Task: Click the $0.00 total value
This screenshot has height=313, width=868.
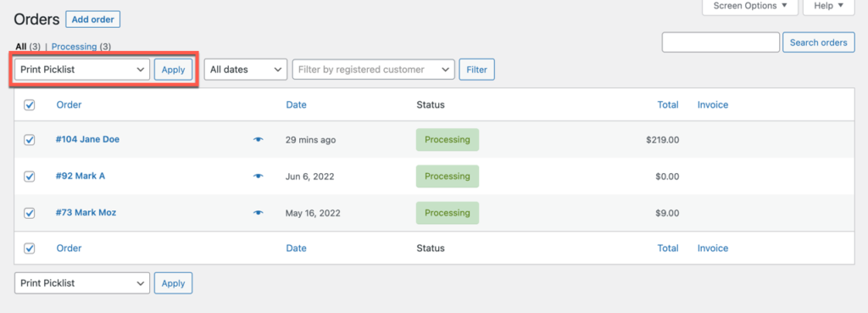Action: (666, 176)
